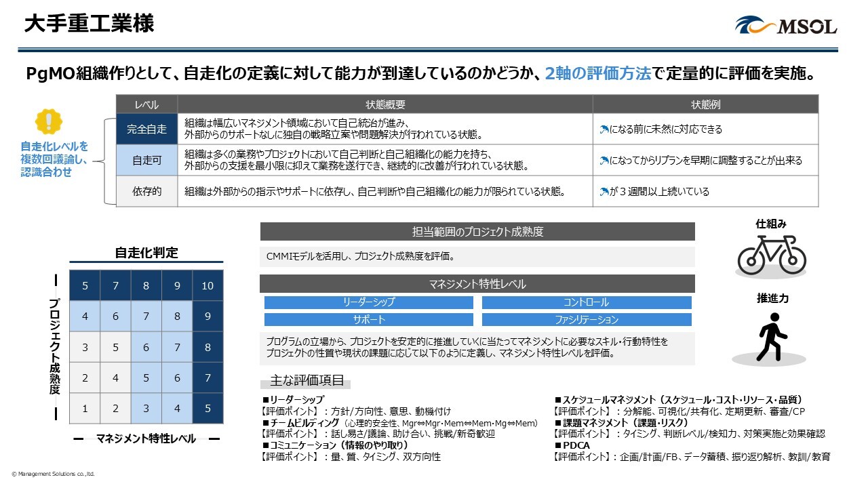Click the レベル column header
Screen dimensions: 868x488
tap(146, 104)
